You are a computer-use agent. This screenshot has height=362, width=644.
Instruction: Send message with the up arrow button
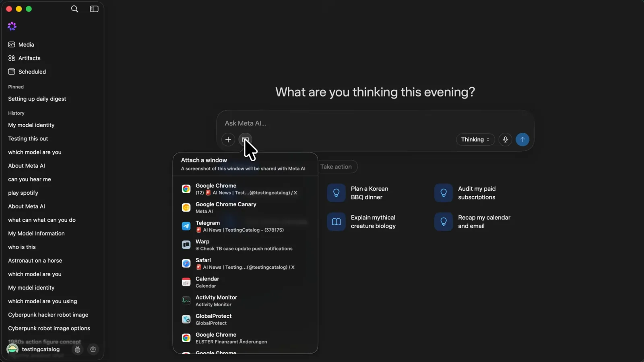522,140
